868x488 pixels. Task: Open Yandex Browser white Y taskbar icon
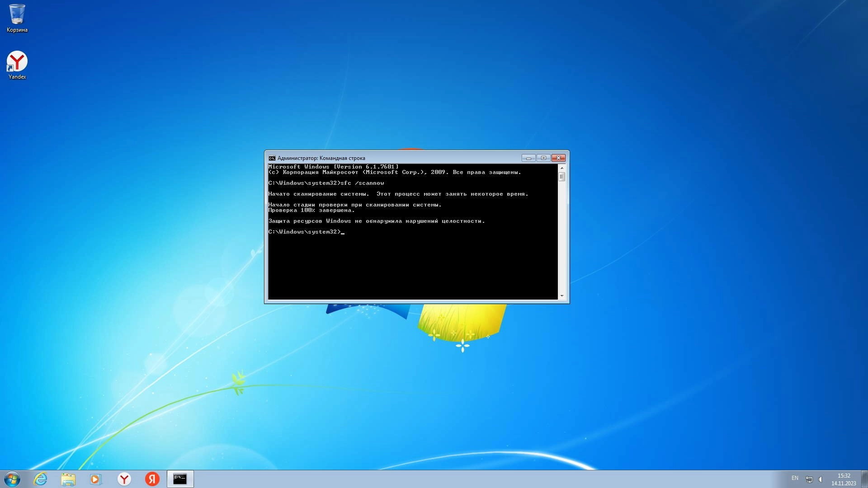click(x=124, y=479)
